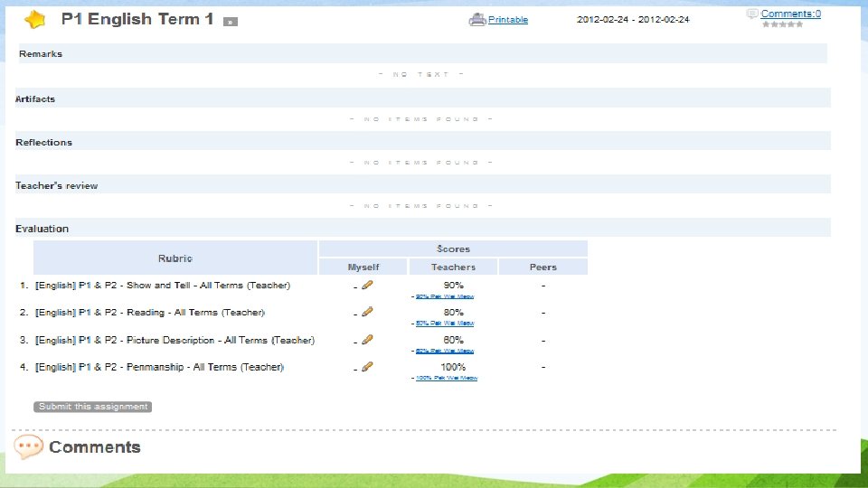Screen dimensions: 868x488
Task: Click the Myself column header
Action: [x=363, y=267]
